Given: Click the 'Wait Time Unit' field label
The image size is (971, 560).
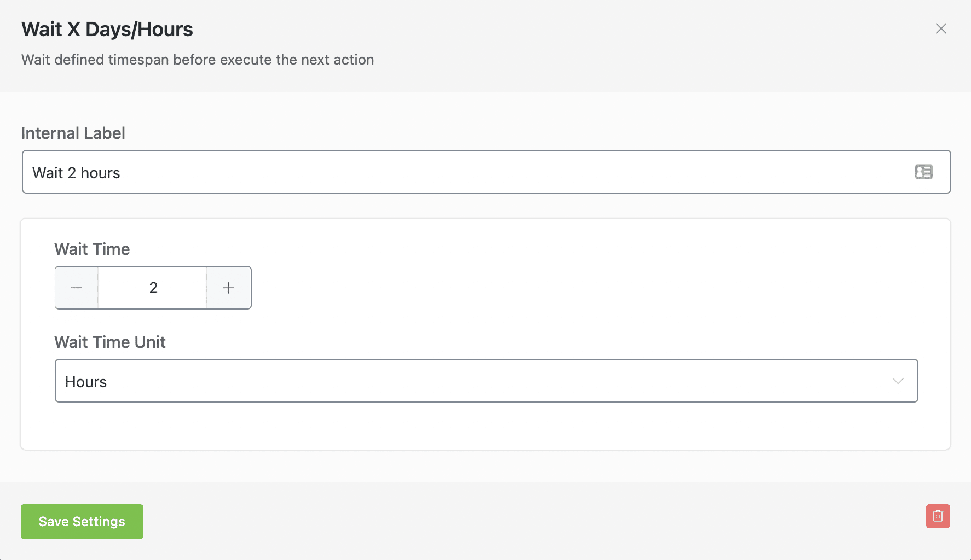Looking at the screenshot, I should pyautogui.click(x=110, y=342).
